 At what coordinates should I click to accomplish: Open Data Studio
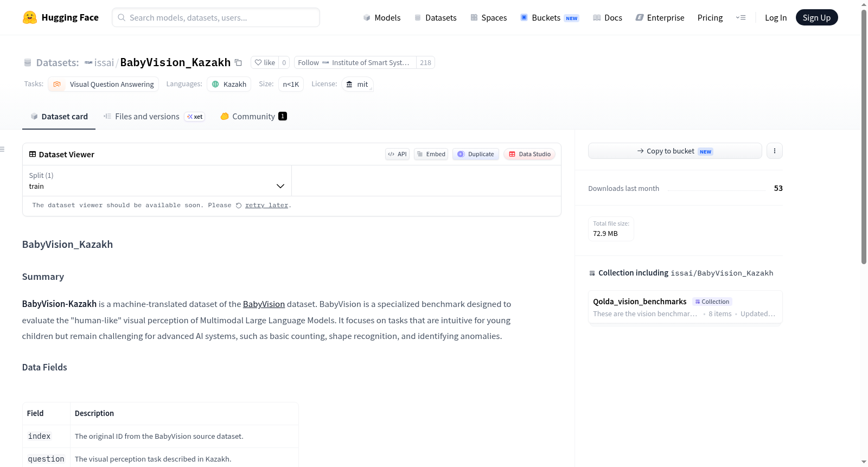click(x=529, y=154)
